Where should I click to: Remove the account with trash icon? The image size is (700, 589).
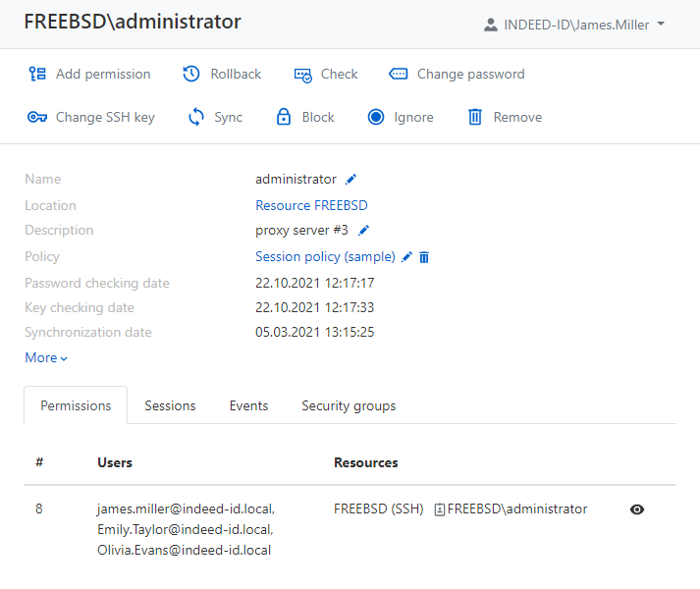(475, 117)
